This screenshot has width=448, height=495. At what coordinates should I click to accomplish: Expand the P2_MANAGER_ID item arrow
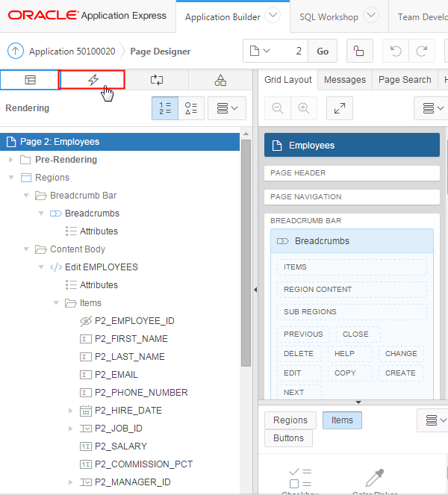(71, 482)
